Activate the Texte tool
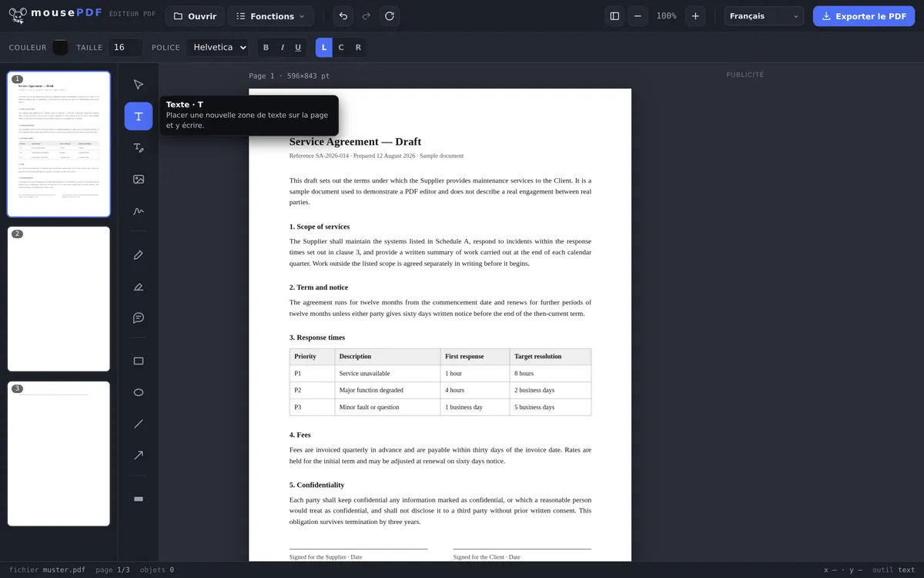 pyautogui.click(x=139, y=116)
